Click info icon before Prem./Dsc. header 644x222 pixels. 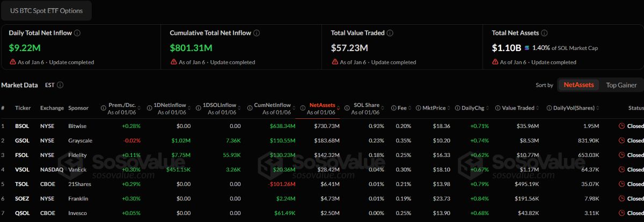pos(104,108)
